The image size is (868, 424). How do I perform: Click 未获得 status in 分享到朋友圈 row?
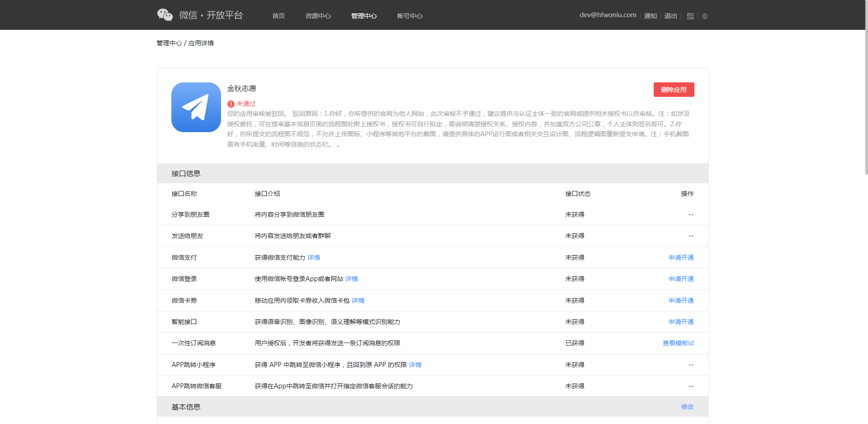[x=575, y=214]
